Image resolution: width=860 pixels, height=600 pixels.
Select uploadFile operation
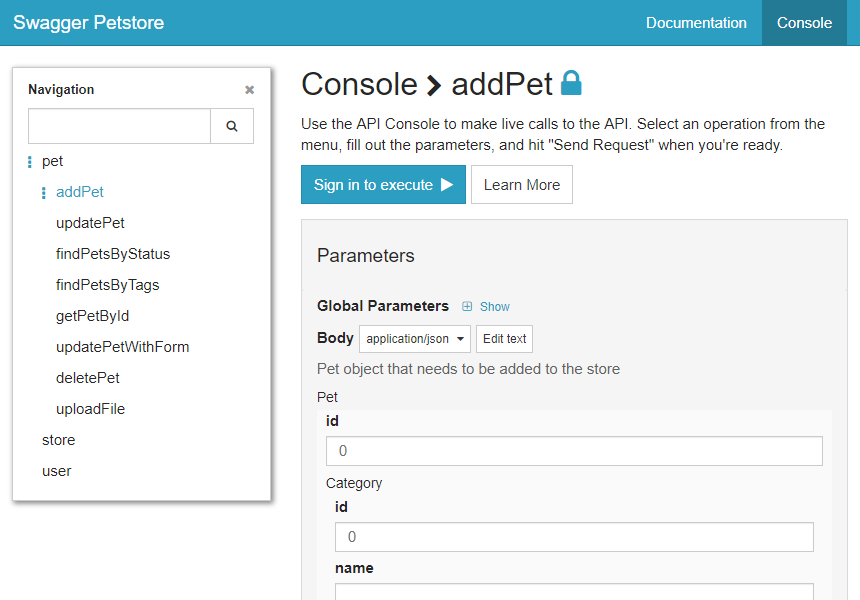(x=90, y=409)
